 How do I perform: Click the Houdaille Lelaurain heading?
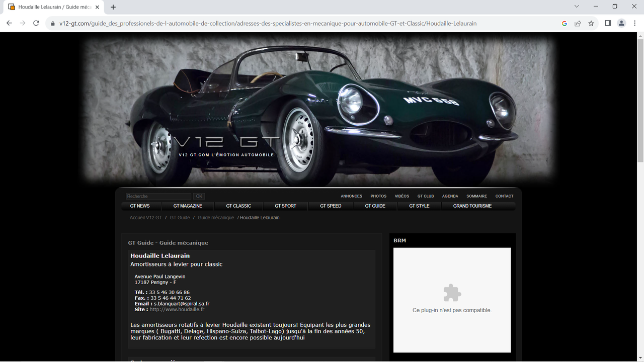pyautogui.click(x=160, y=256)
